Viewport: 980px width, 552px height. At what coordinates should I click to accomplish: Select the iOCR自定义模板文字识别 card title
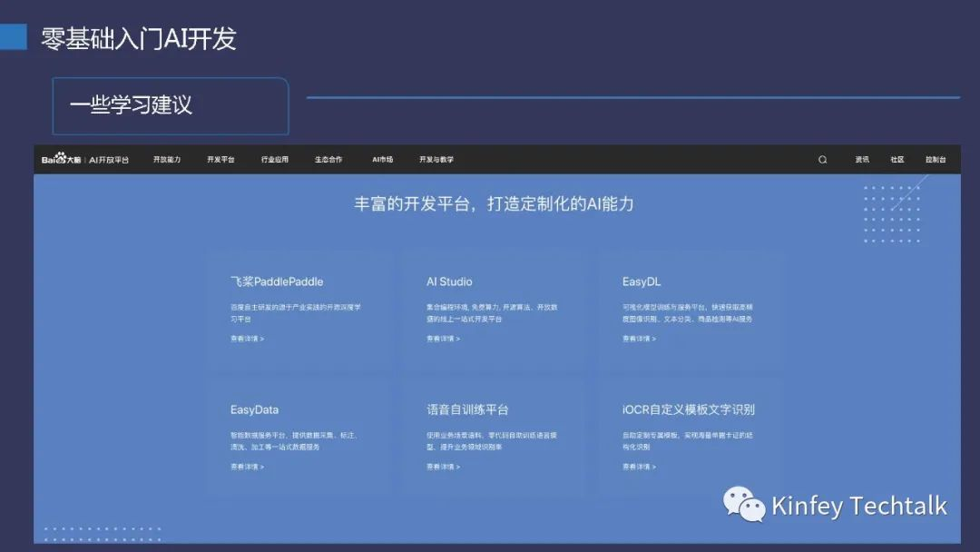tap(688, 409)
